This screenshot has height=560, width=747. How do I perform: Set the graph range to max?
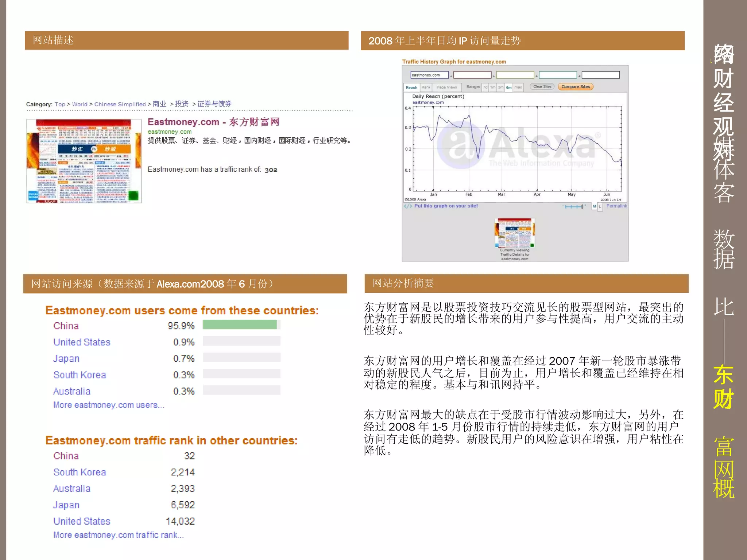(518, 87)
